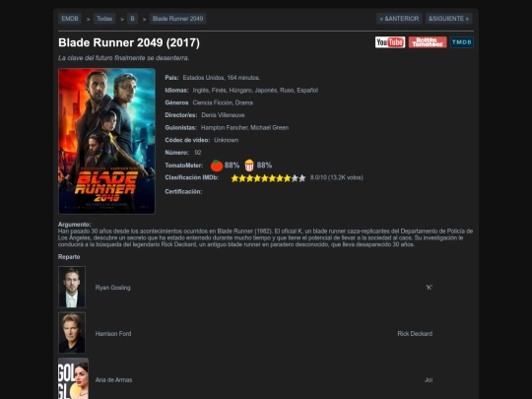Click the popcorn audience score icon
532x399 pixels.
click(249, 166)
